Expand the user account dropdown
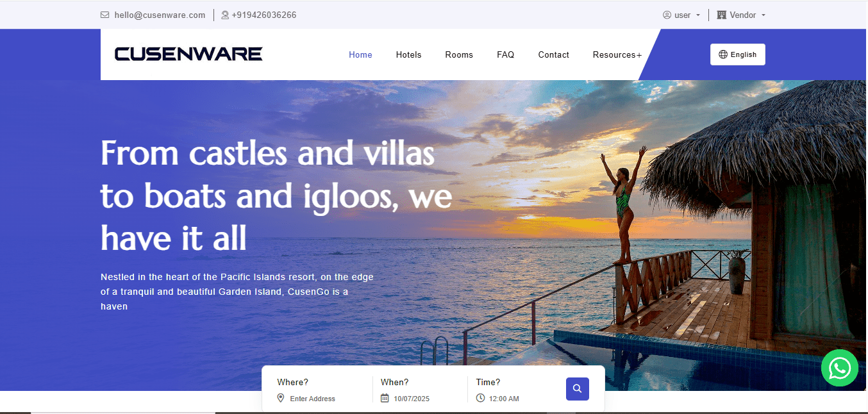Image resolution: width=868 pixels, height=414 pixels. click(681, 15)
